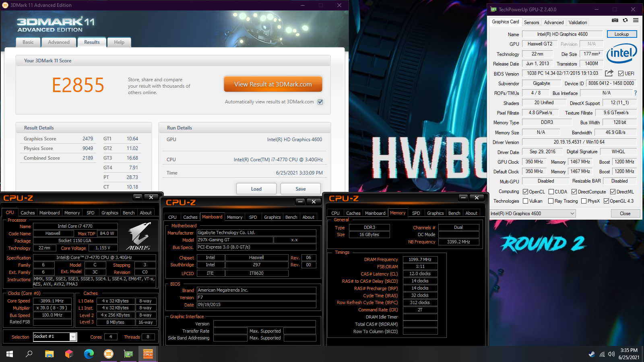Toggle the Vulkan checkbox

pos(525,201)
